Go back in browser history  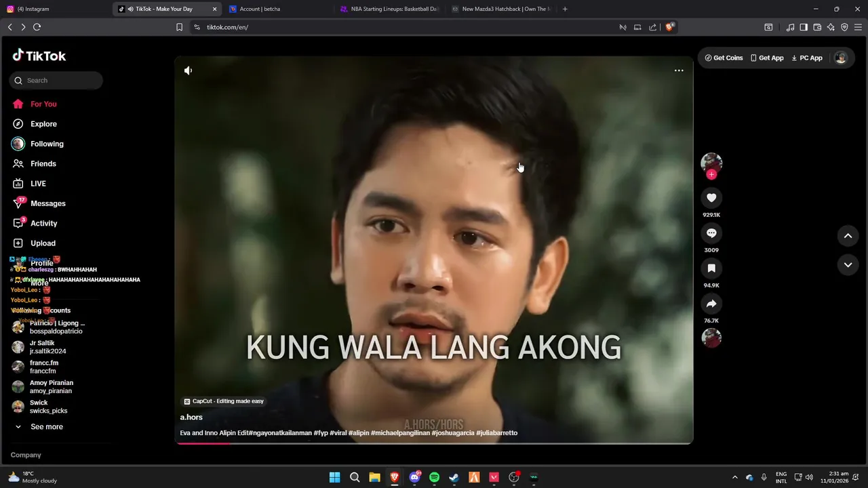click(9, 27)
